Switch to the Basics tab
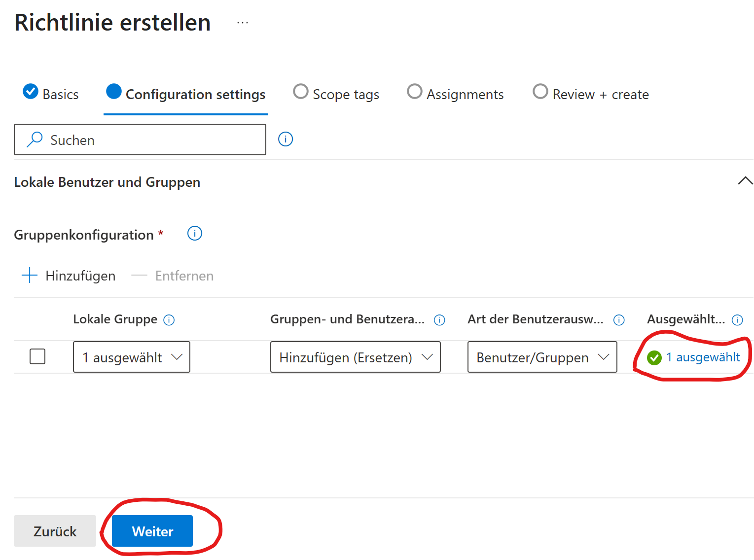This screenshot has height=560, width=754. [x=51, y=94]
